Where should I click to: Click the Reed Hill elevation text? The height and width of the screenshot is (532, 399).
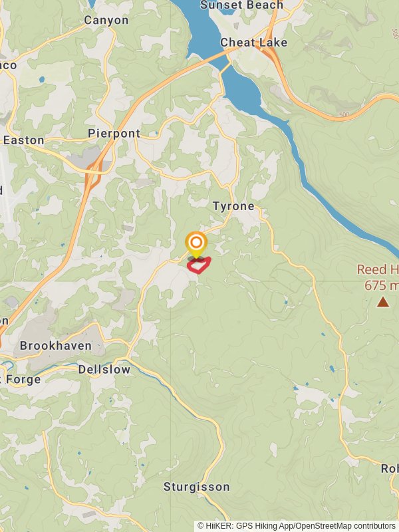click(x=380, y=285)
